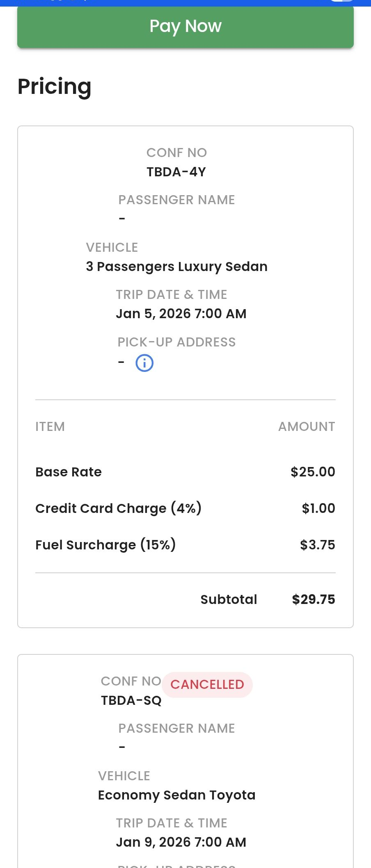371x868 pixels.
Task: Click the Fuel Surcharge (15%) item
Action: click(105, 545)
